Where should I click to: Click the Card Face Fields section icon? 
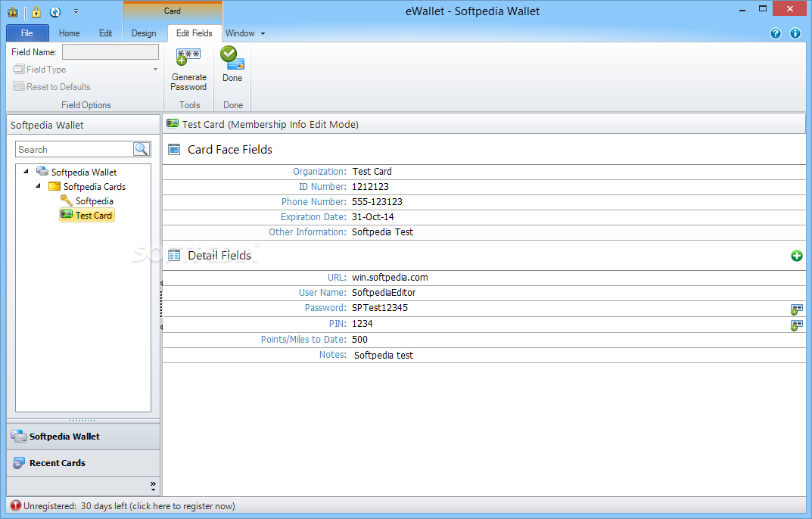tap(174, 150)
